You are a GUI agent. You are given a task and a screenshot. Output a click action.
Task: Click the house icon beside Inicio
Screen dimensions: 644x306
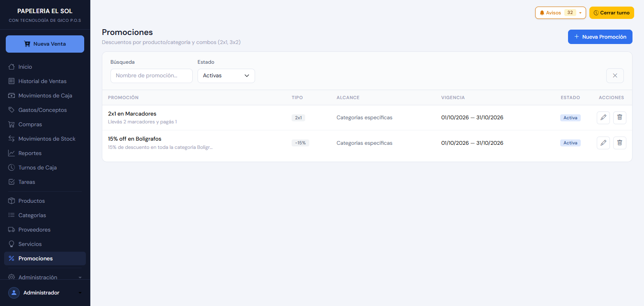pyautogui.click(x=11, y=67)
